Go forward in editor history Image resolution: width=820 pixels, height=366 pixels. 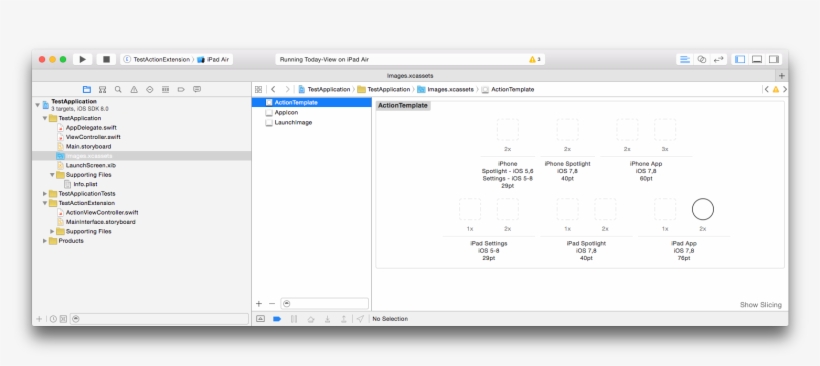click(287, 89)
